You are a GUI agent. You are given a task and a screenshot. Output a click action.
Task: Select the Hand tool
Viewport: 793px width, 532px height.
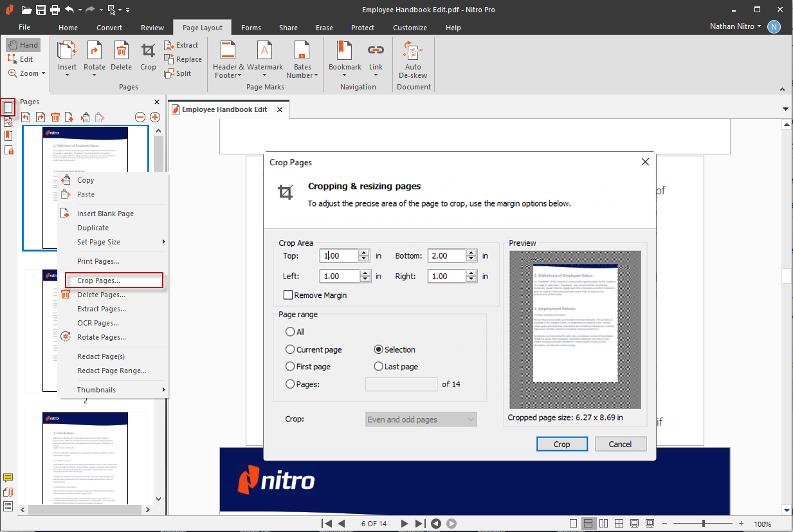23,44
